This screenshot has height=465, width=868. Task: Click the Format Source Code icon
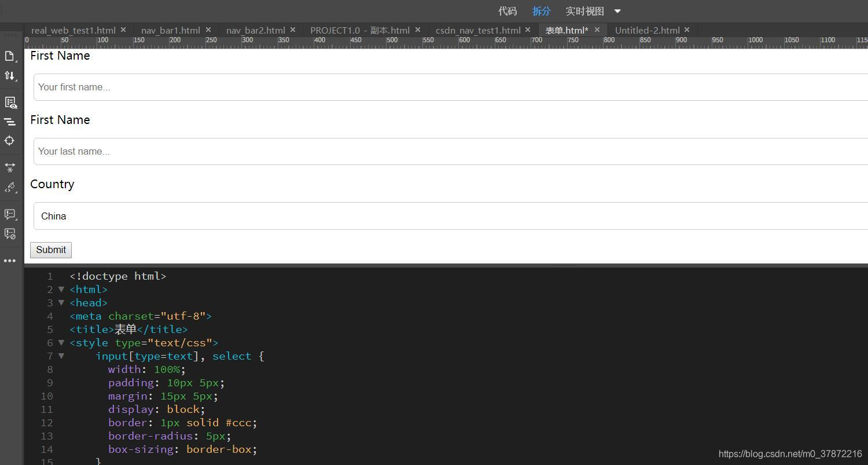click(10, 187)
